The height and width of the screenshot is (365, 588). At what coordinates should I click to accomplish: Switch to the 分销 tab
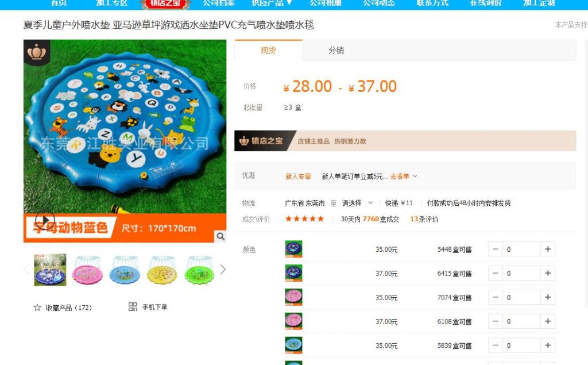(336, 51)
